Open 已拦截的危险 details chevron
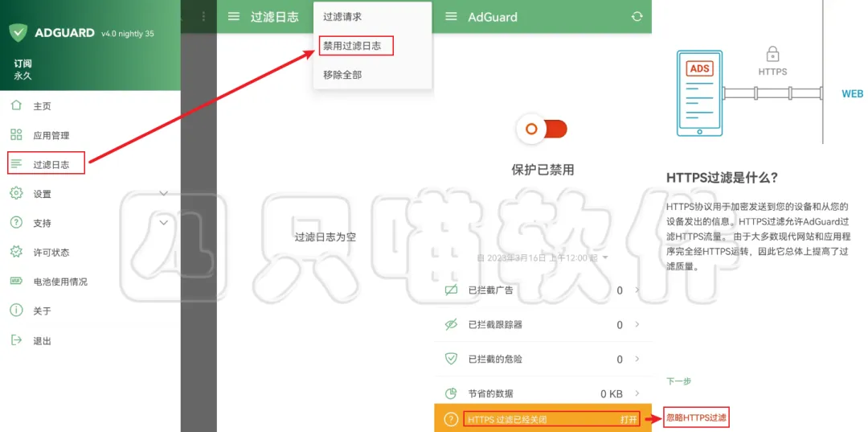The image size is (868, 432). point(637,359)
